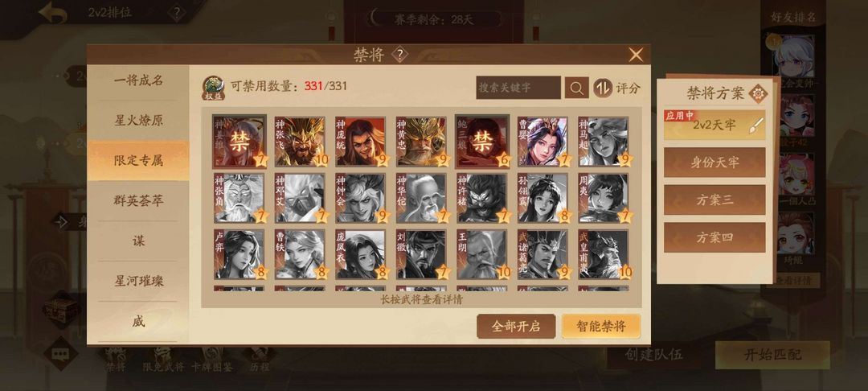Focus the 搜索关键字 search field

coord(518,88)
